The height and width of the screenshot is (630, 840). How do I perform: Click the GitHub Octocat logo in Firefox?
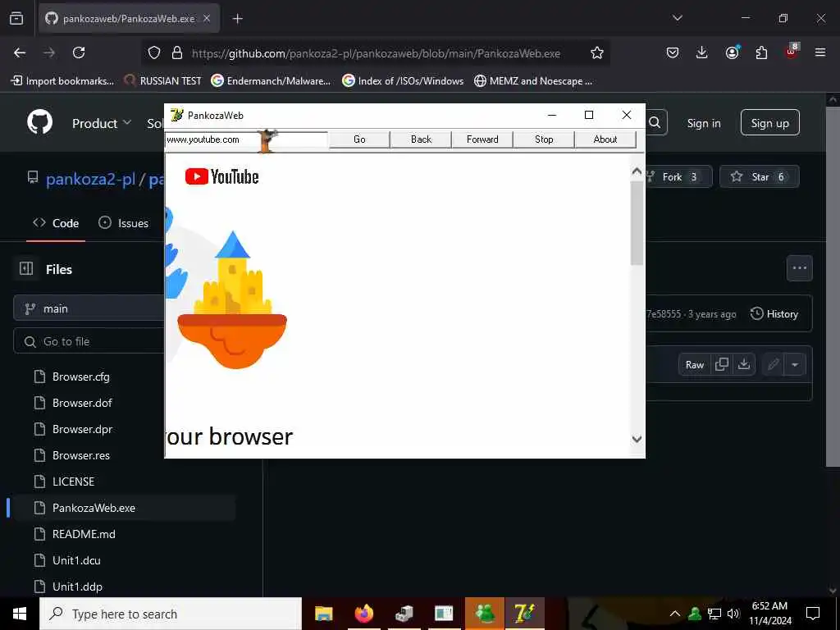39,122
